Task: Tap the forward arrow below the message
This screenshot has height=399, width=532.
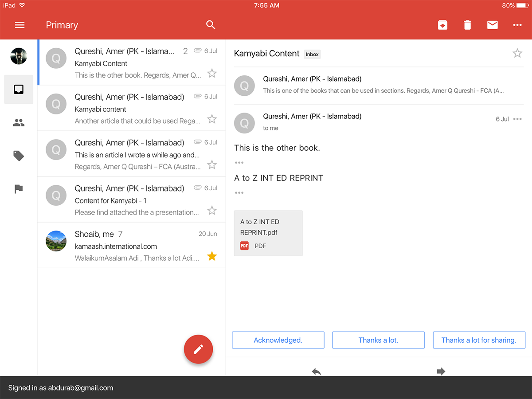Action: point(441,372)
